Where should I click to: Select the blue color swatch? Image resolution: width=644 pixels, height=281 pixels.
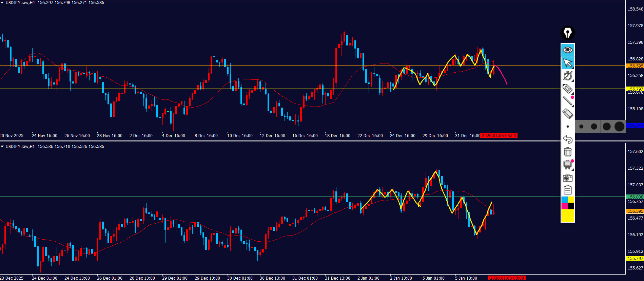tap(564, 200)
